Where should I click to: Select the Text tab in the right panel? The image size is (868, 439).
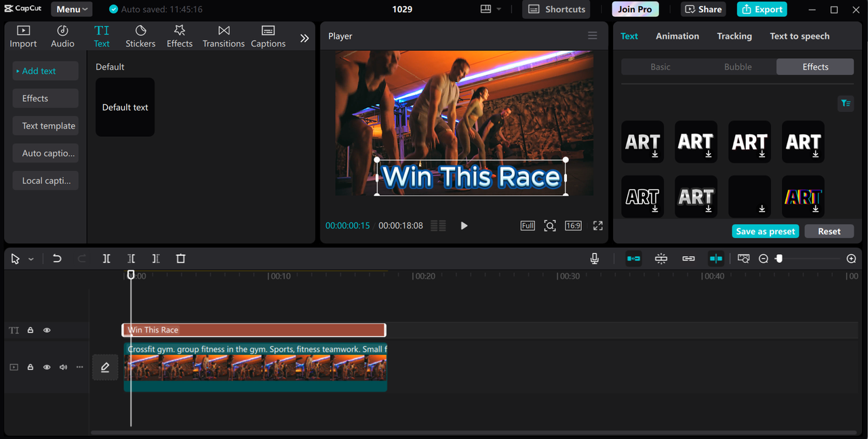(x=629, y=36)
